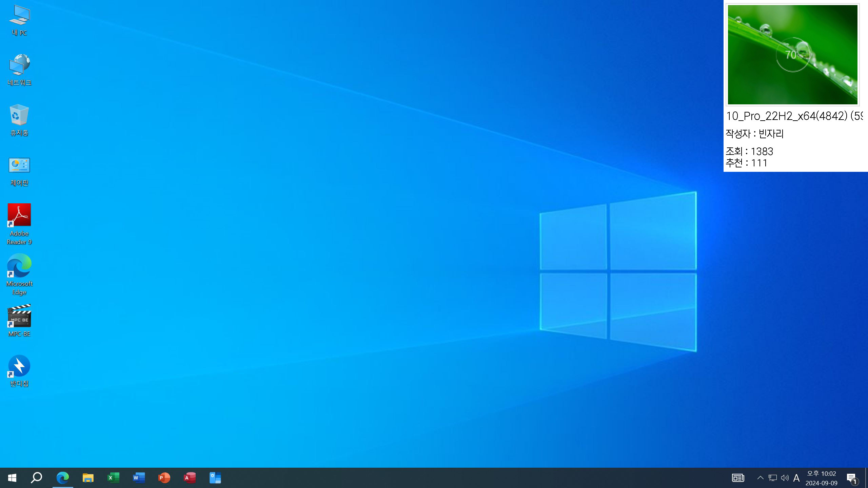The width and height of the screenshot is (868, 488).
Task: Launch Microsoft Edge desktop shortcut
Action: tap(19, 274)
